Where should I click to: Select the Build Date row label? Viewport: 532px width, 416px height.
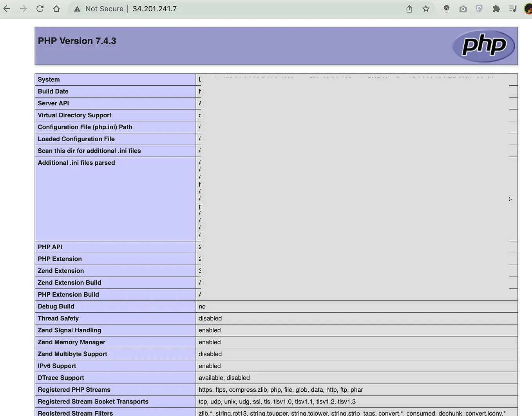pyautogui.click(x=53, y=91)
